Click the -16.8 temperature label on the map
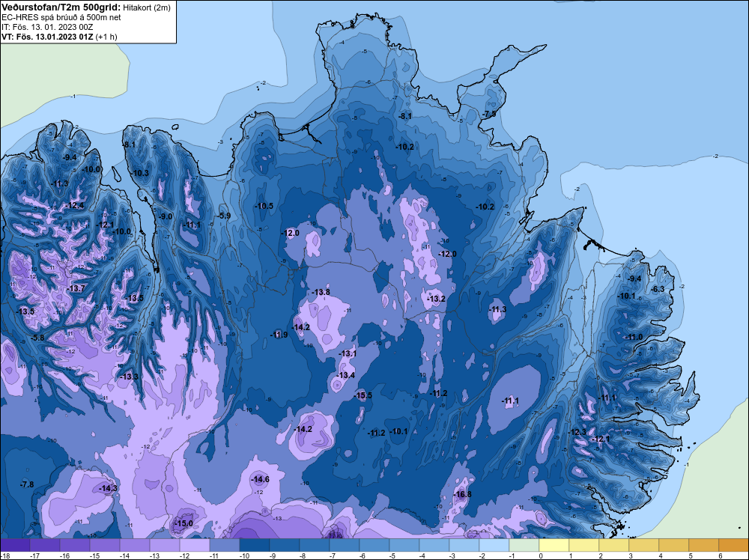This screenshot has width=749, height=560. tap(462, 494)
